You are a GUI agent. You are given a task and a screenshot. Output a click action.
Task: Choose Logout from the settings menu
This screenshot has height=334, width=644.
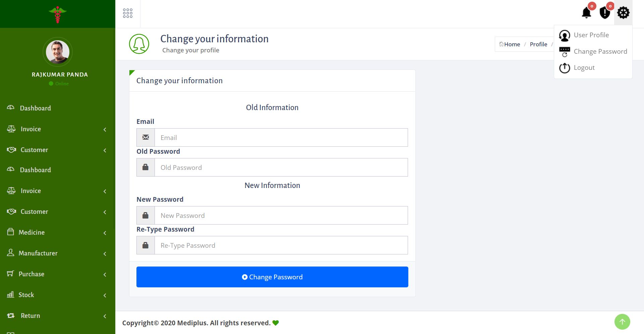[584, 67]
